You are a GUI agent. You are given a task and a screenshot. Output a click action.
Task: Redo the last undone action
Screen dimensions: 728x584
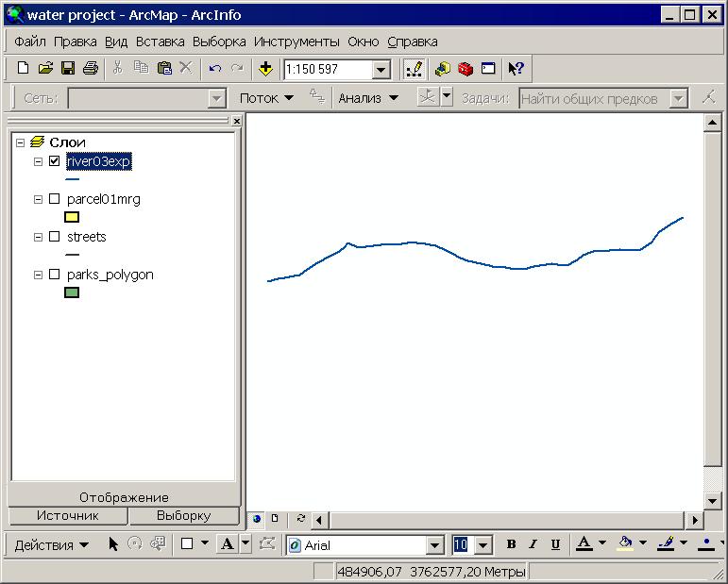[x=237, y=69]
